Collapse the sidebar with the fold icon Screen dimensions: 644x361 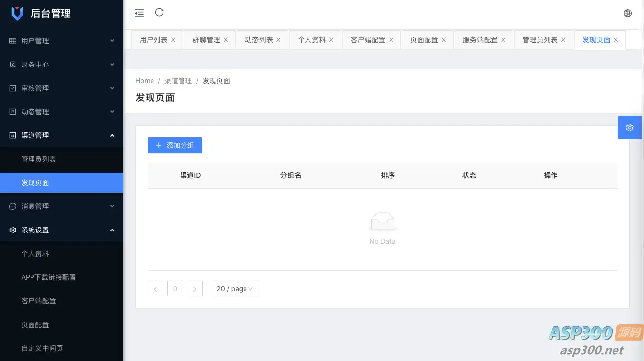point(139,13)
